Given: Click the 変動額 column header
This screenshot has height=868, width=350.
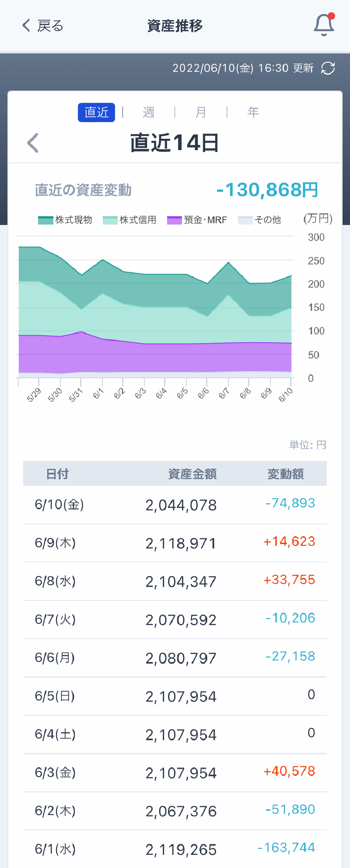Looking at the screenshot, I should tap(285, 474).
